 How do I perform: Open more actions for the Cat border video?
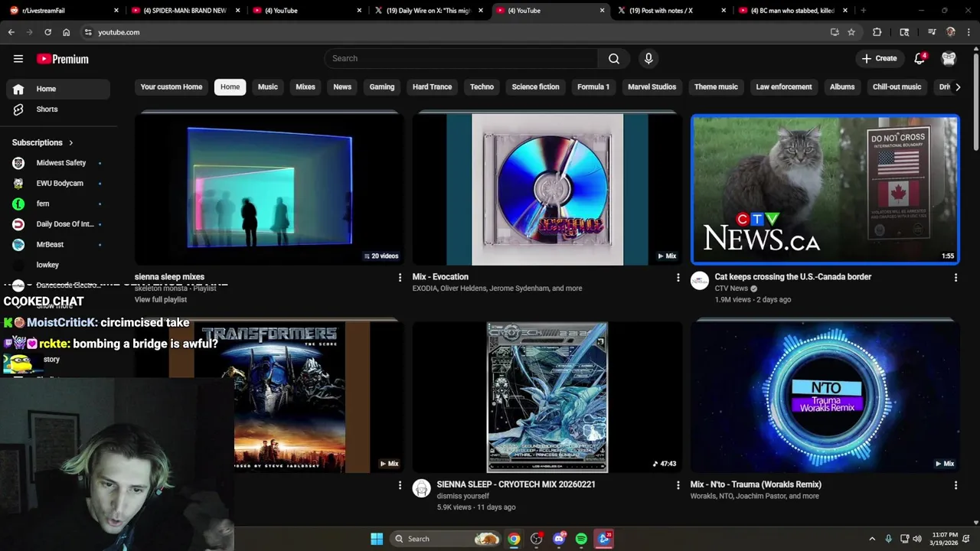point(955,278)
